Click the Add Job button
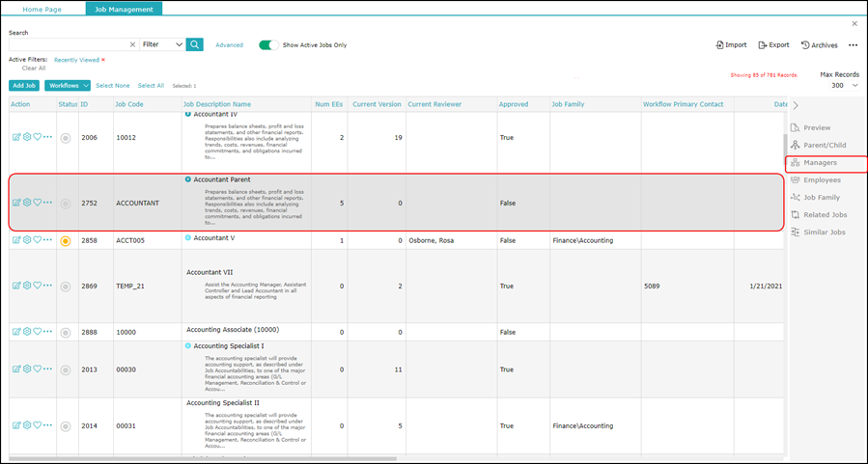868x464 pixels. (24, 86)
